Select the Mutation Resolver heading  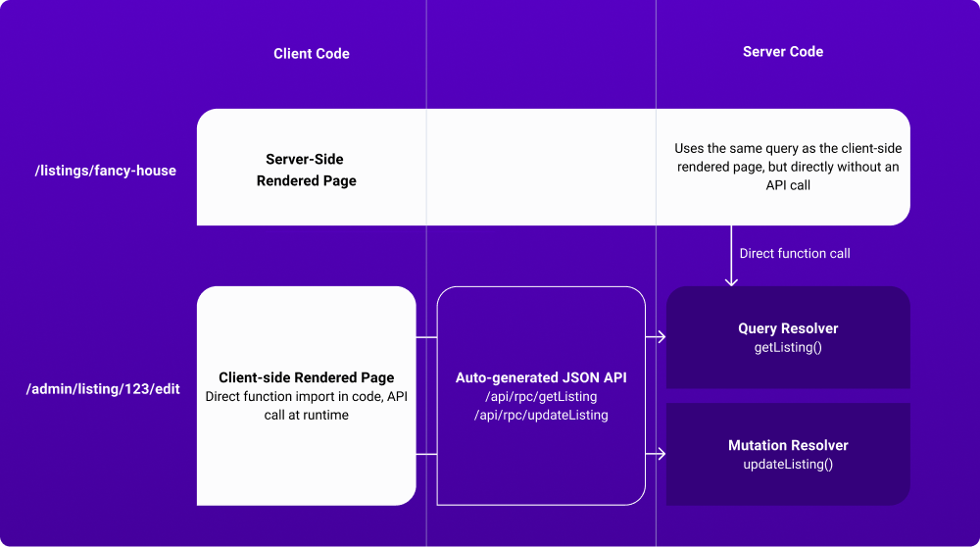(788, 445)
